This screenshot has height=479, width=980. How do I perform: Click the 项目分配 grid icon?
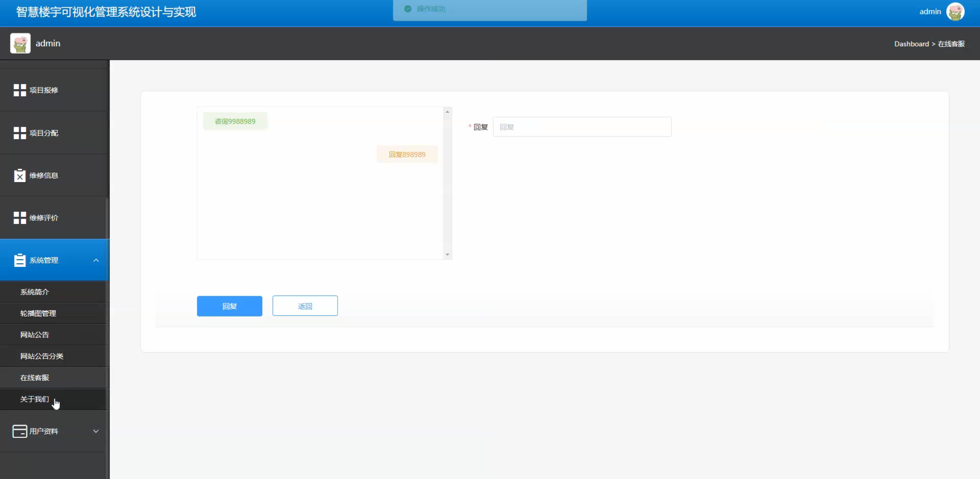pyautogui.click(x=20, y=133)
